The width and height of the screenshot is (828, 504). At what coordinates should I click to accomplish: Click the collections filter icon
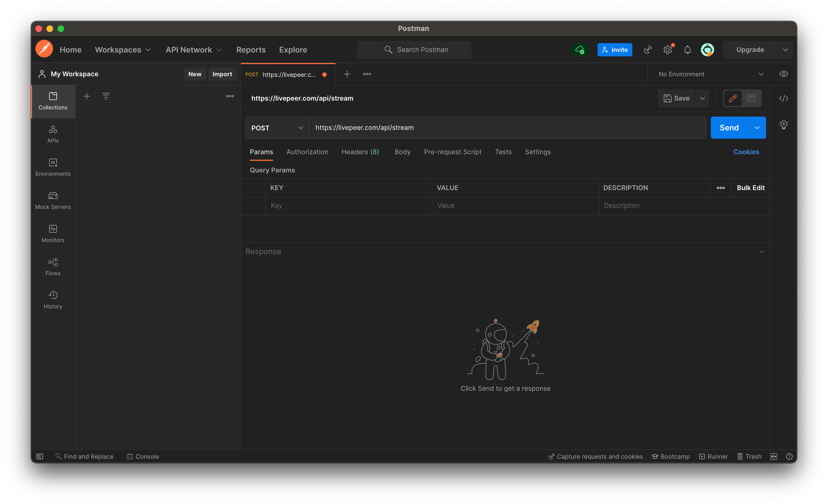[x=106, y=96]
